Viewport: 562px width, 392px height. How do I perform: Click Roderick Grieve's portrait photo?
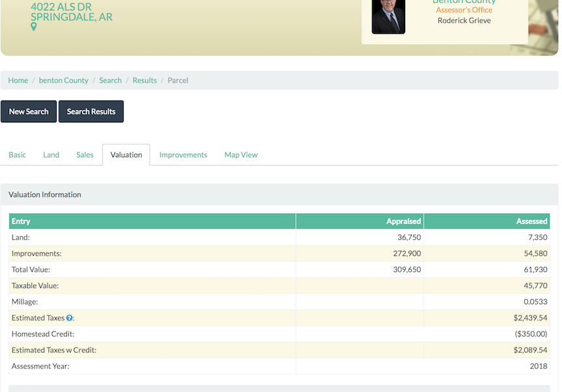point(388,17)
